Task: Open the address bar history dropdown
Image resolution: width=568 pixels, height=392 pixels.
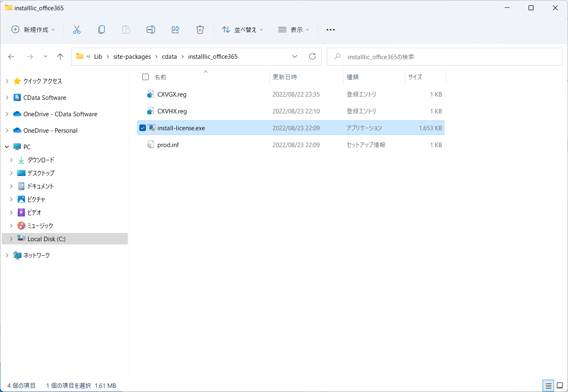Action: pyautogui.click(x=295, y=56)
